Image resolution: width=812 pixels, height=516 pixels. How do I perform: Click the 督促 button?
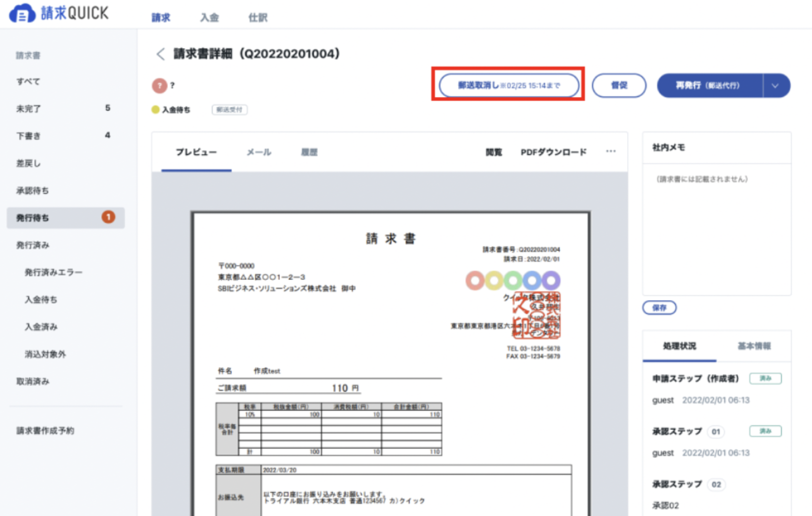619,85
